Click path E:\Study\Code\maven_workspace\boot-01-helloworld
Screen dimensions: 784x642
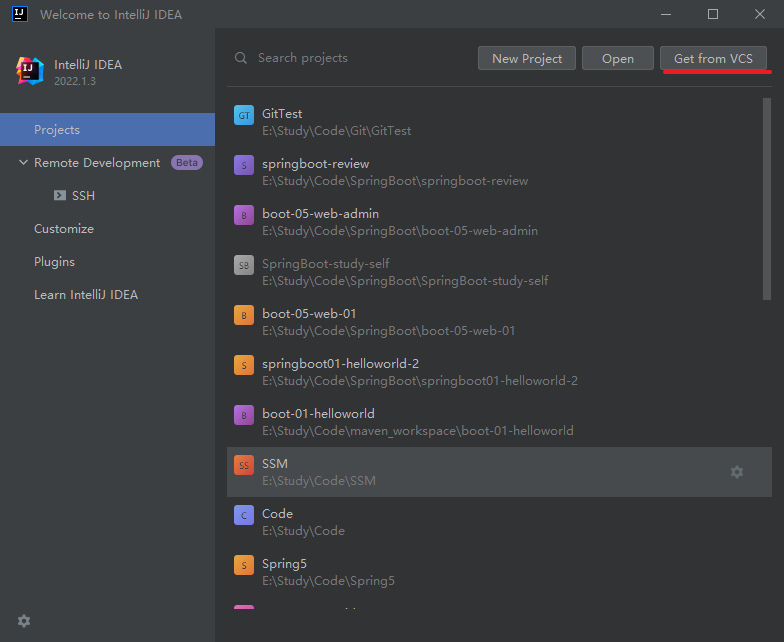[418, 430]
